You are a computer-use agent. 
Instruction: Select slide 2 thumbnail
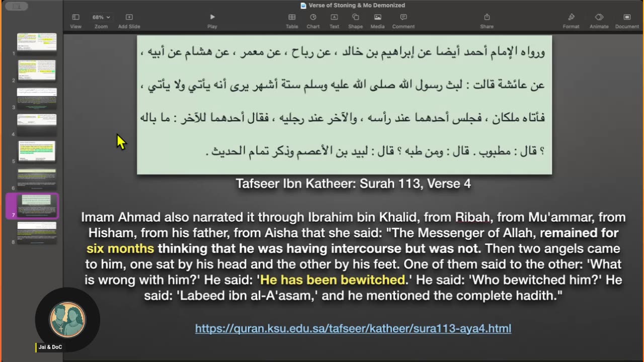[37, 70]
